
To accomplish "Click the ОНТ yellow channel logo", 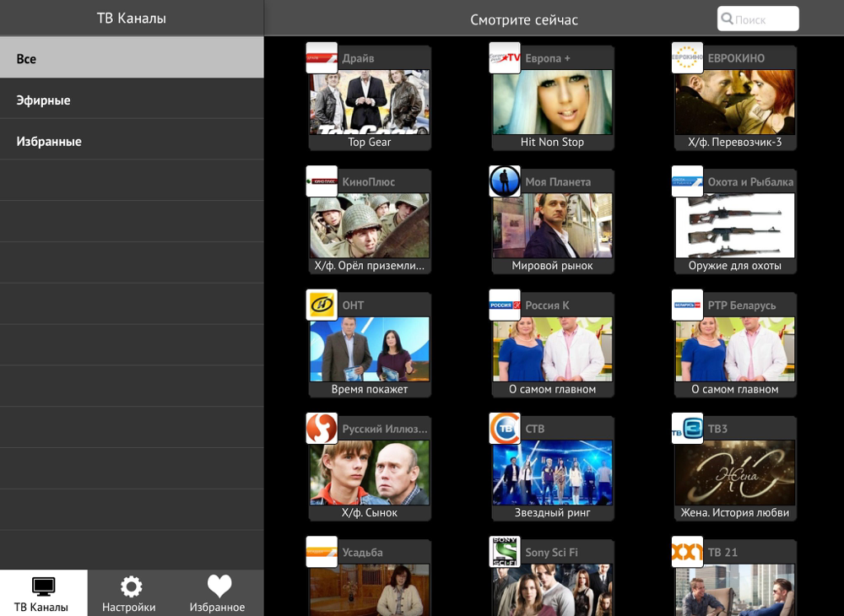I will pyautogui.click(x=322, y=305).
